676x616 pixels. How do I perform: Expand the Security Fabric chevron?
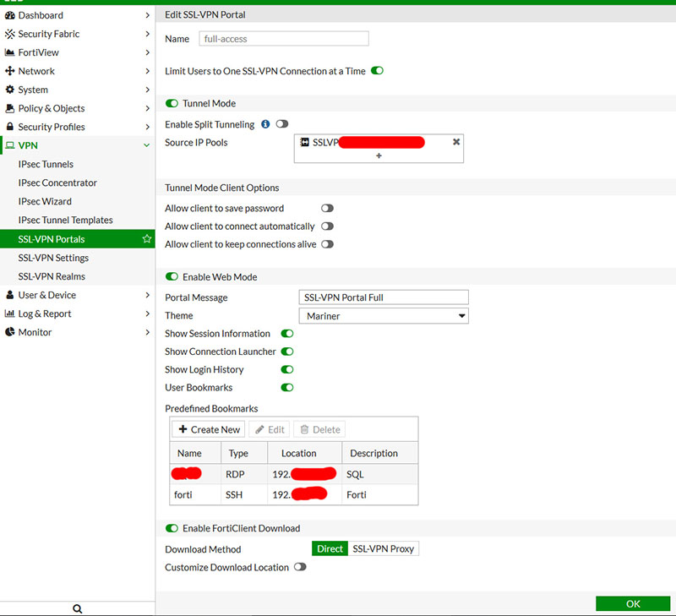(x=147, y=34)
